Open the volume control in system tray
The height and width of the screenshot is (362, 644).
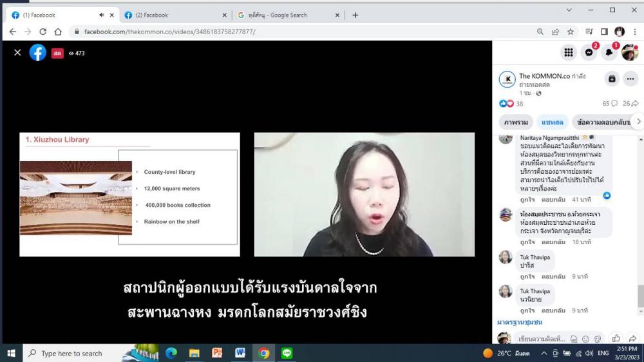pos(589,353)
